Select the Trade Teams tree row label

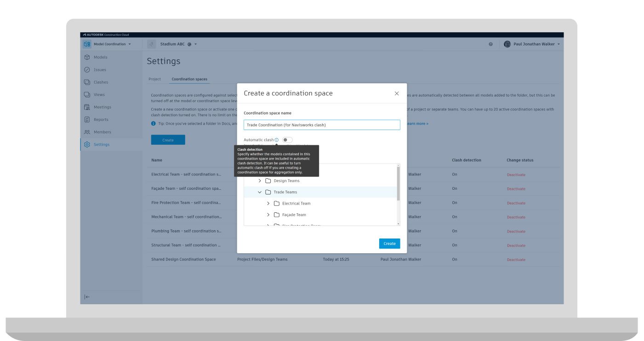tap(285, 192)
